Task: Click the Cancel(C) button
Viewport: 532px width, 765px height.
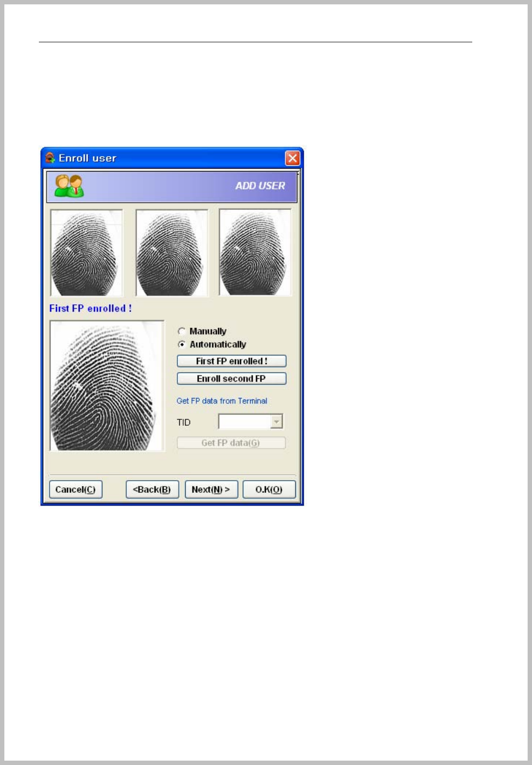Action: coord(75,489)
